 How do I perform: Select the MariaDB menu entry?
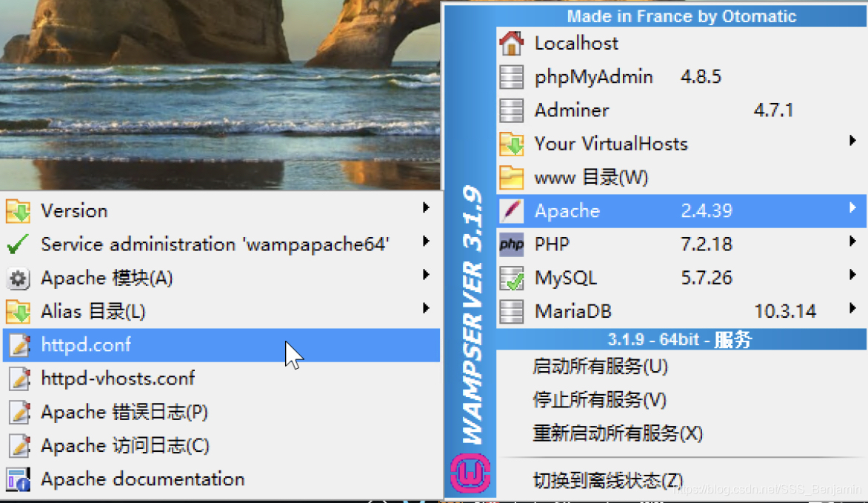click(x=681, y=311)
